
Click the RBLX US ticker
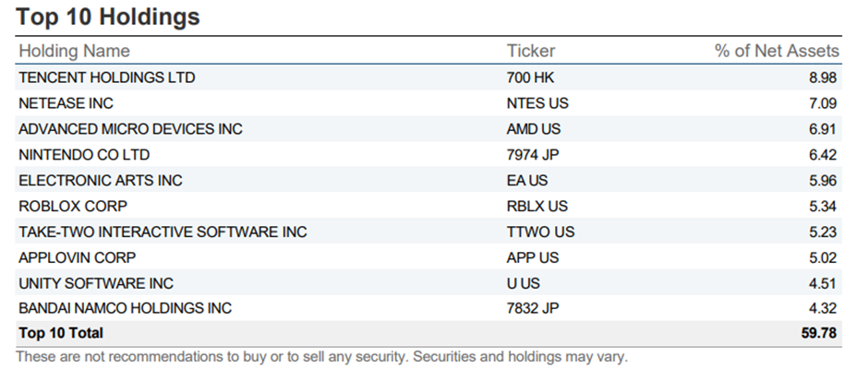[537, 206]
